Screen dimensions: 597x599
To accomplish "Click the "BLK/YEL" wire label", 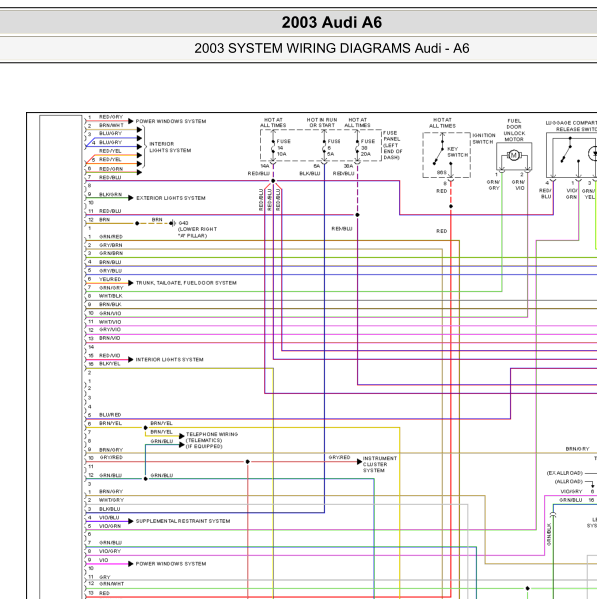I will [x=110, y=364].
